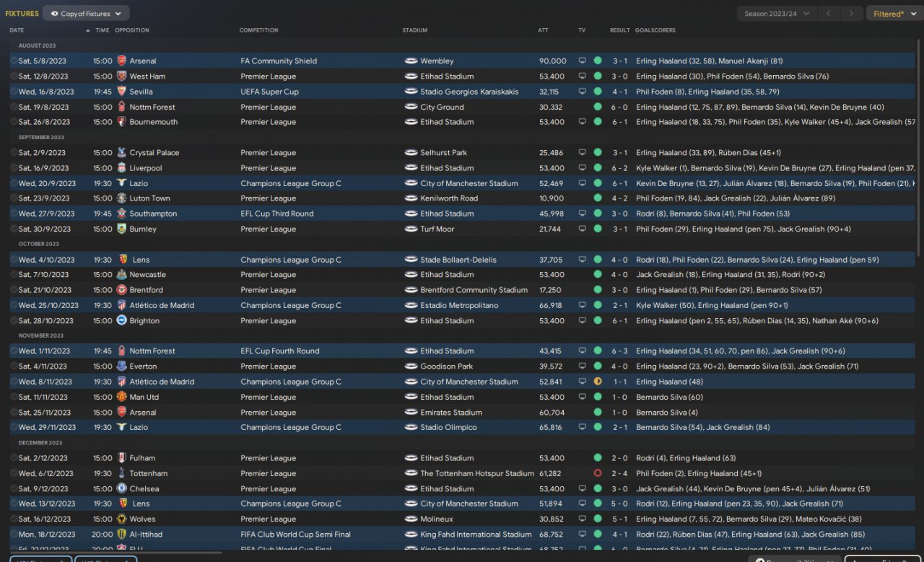The height and width of the screenshot is (562, 924).
Task: Sort fixtures by the Goalscorers column header
Action: click(654, 30)
